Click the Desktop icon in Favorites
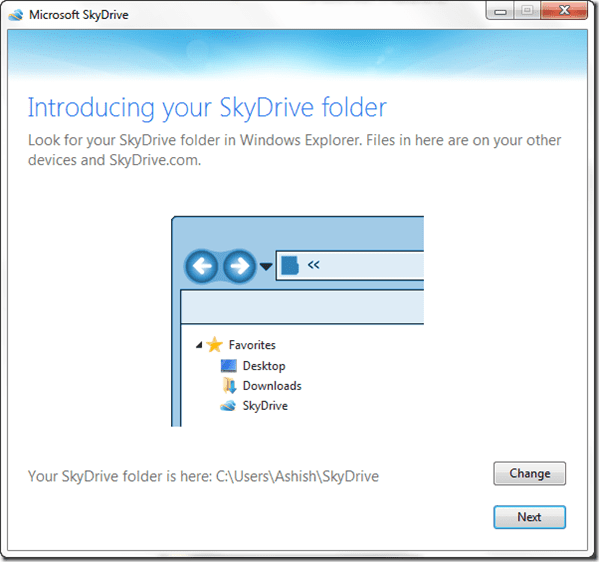The image size is (599, 562). [229, 366]
